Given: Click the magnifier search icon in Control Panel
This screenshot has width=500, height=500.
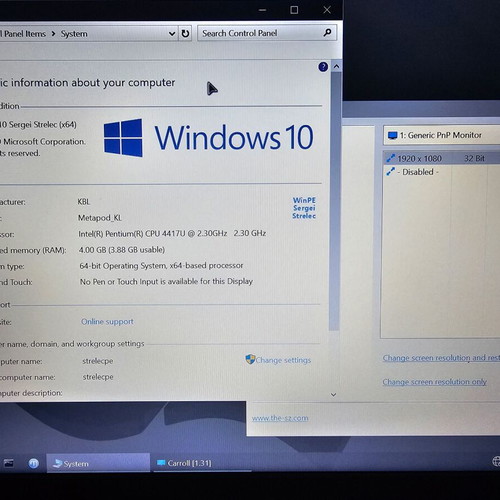Looking at the screenshot, I should [327, 33].
